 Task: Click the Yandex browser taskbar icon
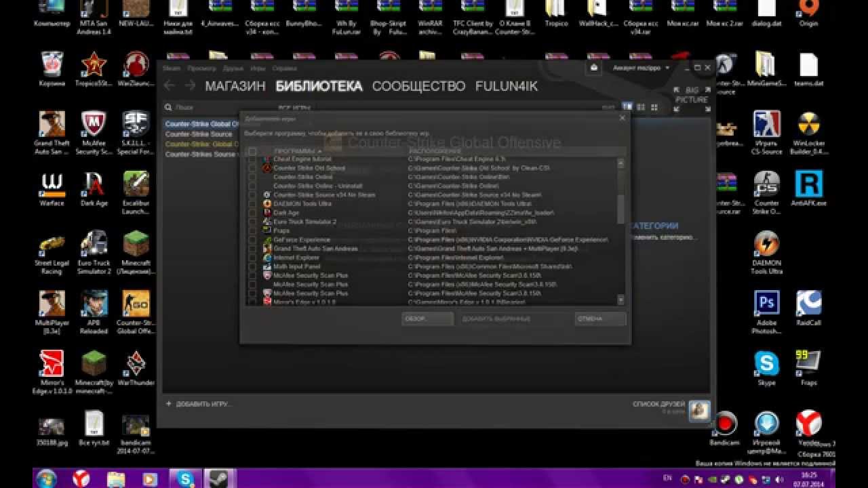point(81,479)
